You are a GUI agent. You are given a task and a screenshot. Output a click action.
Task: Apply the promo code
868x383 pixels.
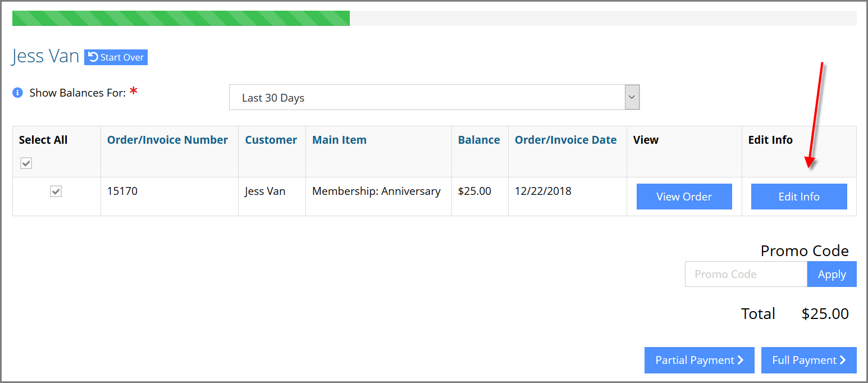(x=832, y=274)
